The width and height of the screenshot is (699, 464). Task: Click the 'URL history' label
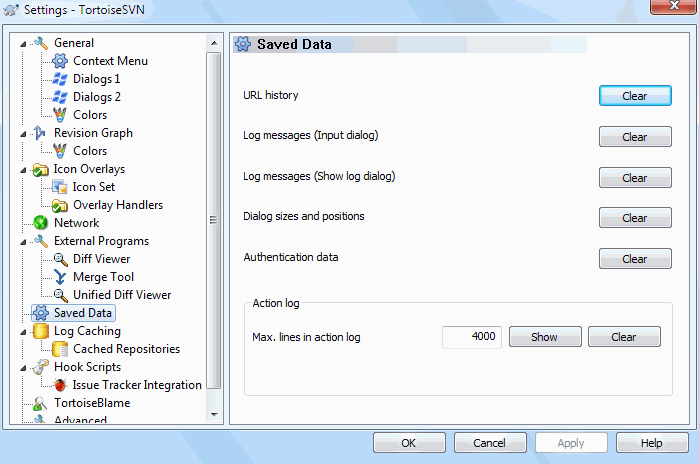tap(271, 95)
